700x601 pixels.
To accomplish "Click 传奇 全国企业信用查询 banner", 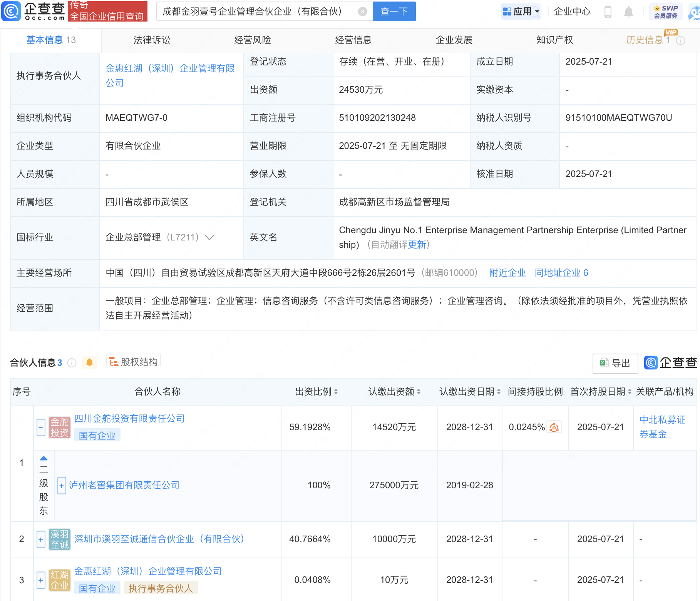I will pos(107,11).
